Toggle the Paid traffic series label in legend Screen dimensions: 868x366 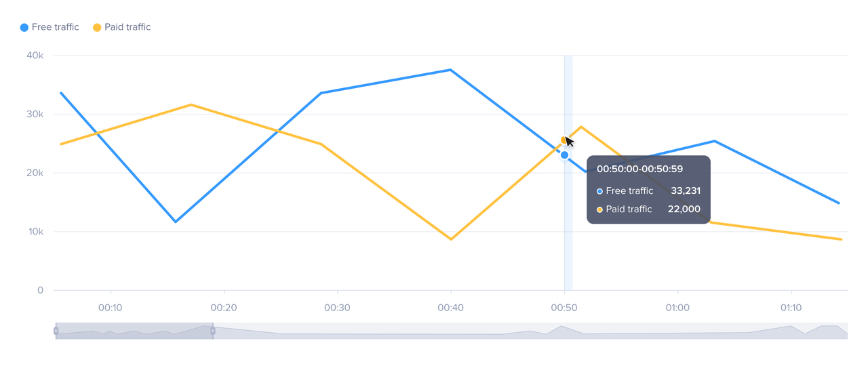point(127,28)
